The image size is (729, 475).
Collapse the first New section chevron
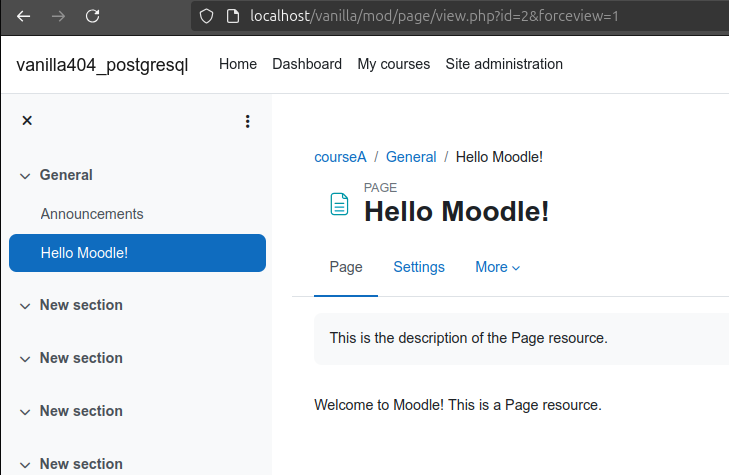tap(25, 306)
